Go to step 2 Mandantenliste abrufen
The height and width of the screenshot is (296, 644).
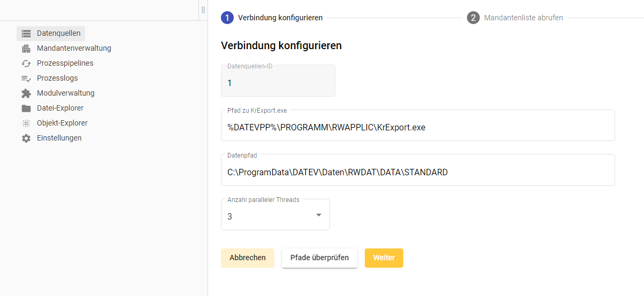(x=515, y=18)
